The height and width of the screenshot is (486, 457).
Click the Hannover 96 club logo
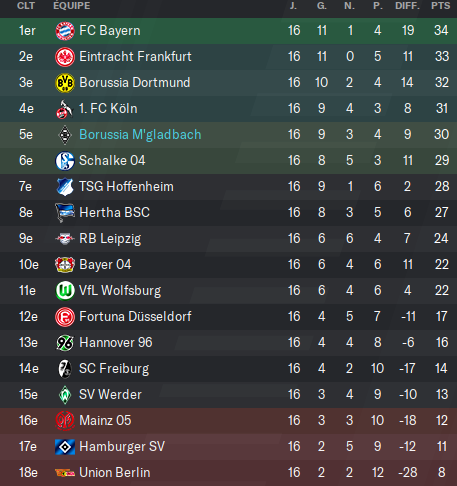[x=65, y=343]
